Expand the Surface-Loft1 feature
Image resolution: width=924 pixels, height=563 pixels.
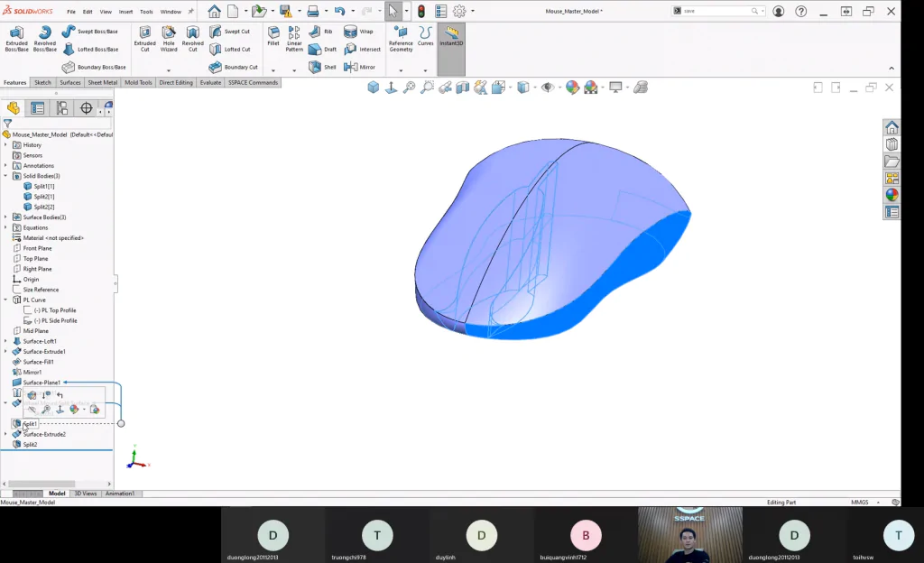(x=6, y=341)
